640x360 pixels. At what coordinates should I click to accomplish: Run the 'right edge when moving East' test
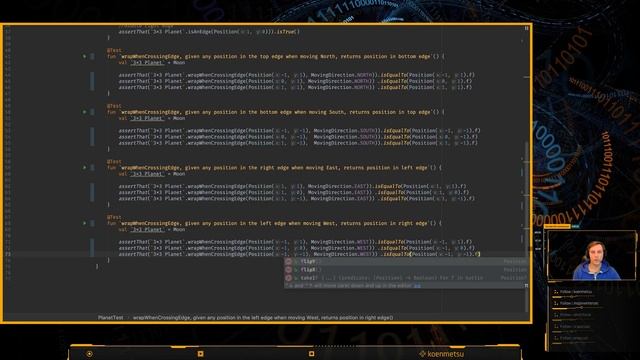(84, 167)
